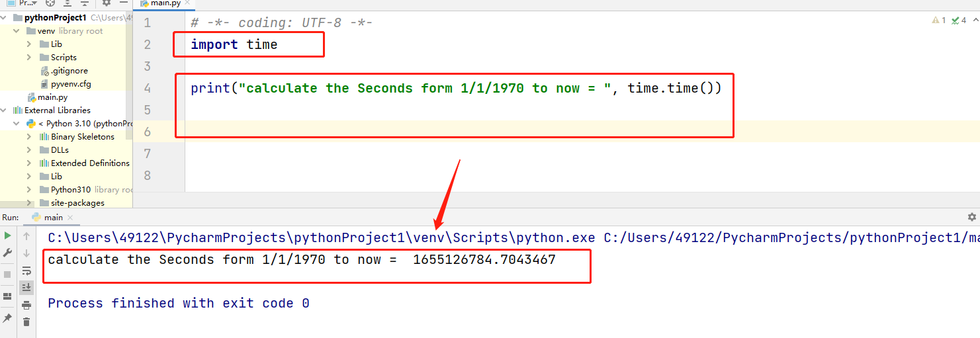Expand Binary Skeletons node
This screenshot has width=980, height=338.
[x=29, y=137]
